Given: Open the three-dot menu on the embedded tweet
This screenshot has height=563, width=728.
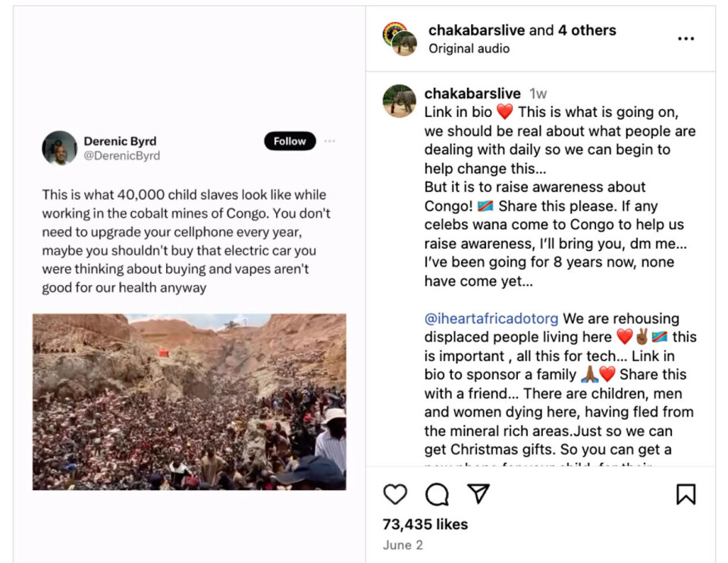Looking at the screenshot, I should 330,141.
